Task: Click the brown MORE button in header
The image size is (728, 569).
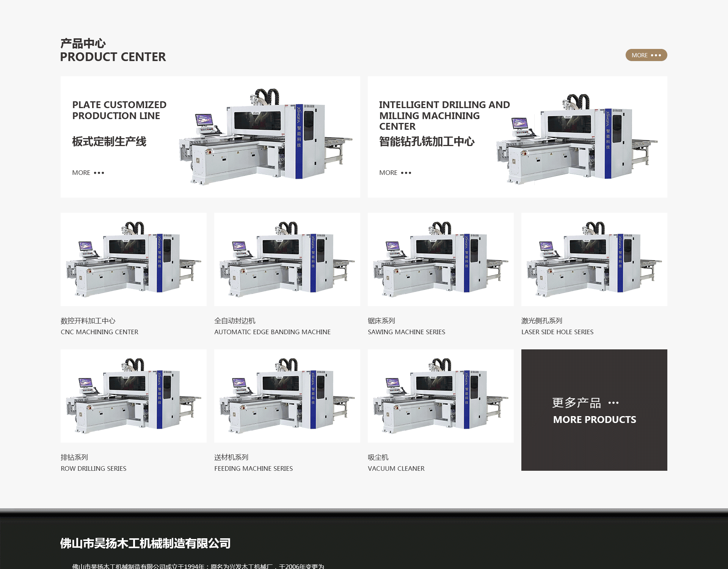Action: [x=646, y=55]
